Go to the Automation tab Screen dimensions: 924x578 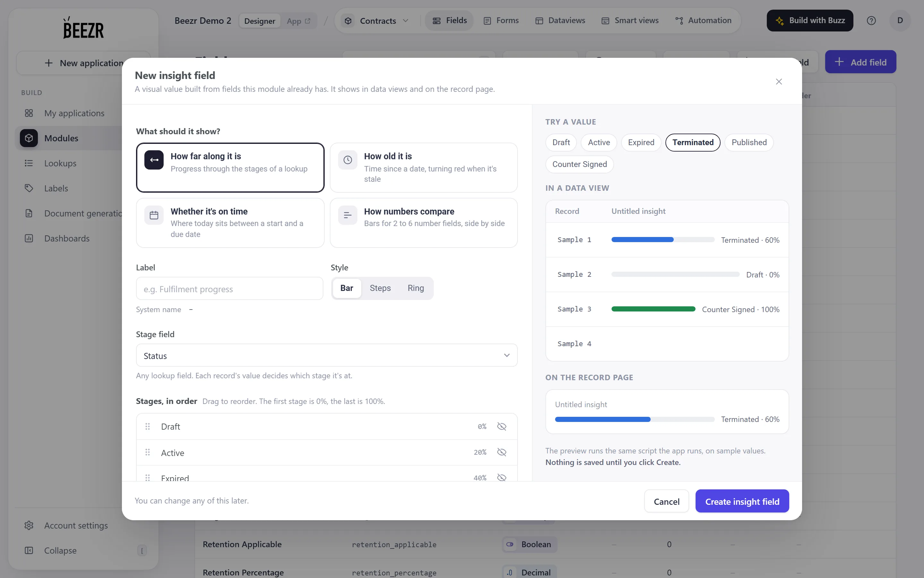(x=703, y=21)
